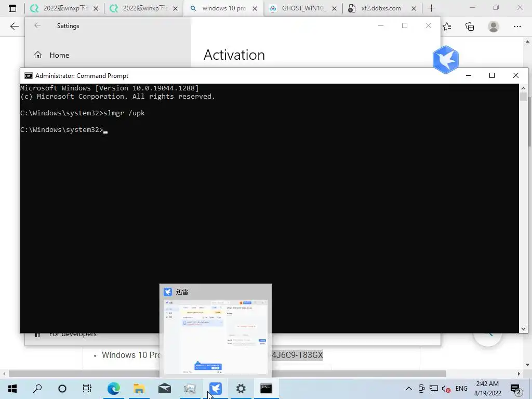Go back in Edge browser
The image size is (532, 399).
click(14, 26)
